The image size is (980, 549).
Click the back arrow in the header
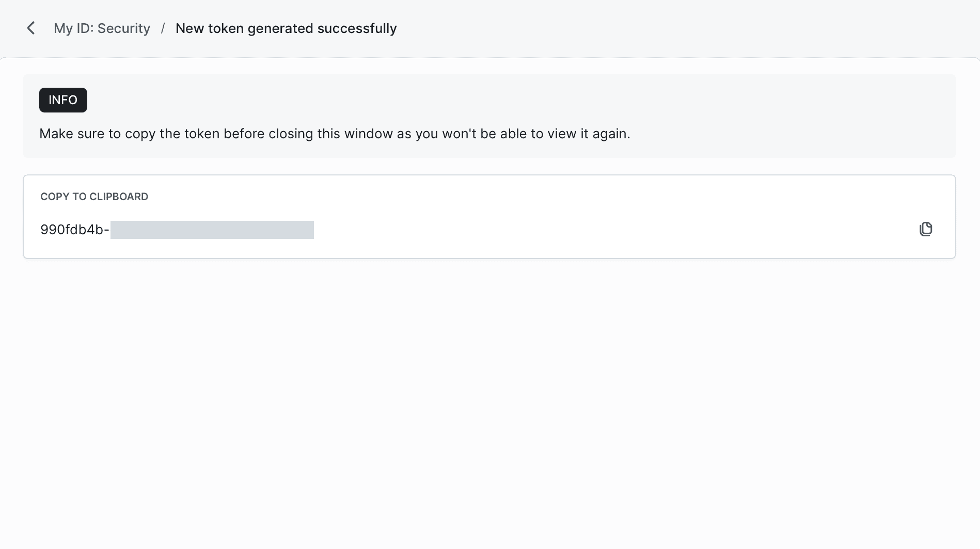31,28
